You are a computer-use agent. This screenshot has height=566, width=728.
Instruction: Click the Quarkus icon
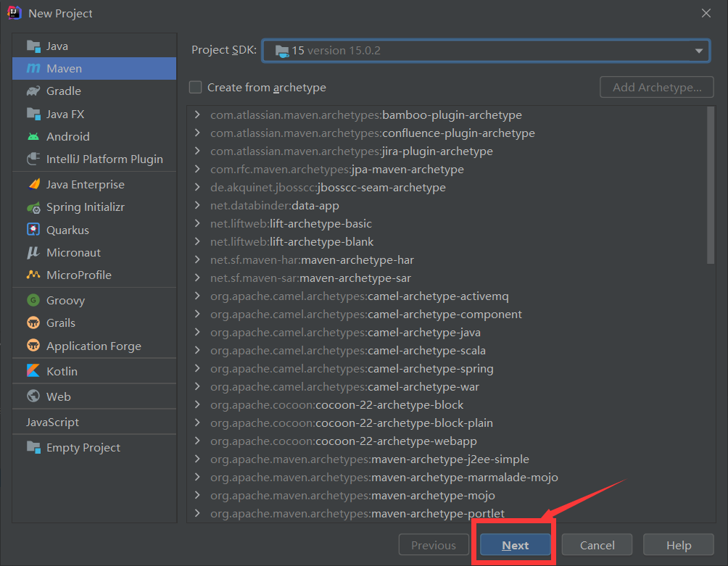33,230
